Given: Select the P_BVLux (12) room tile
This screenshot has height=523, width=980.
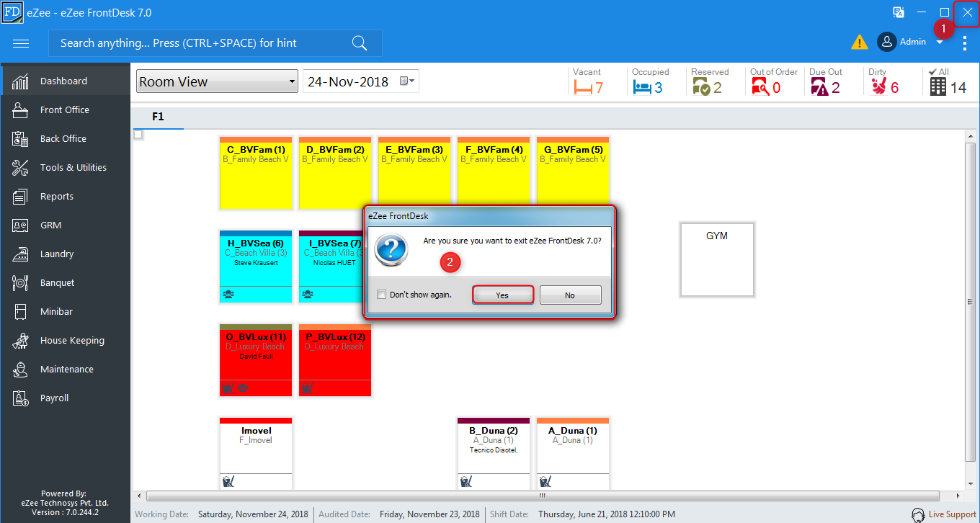Looking at the screenshot, I should (x=335, y=360).
